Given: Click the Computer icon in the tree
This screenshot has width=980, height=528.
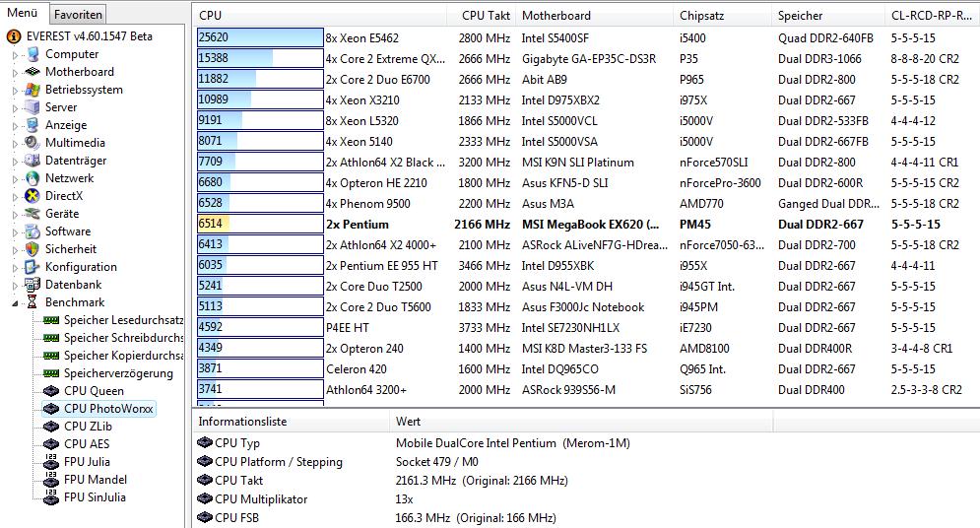Looking at the screenshot, I should (x=33, y=54).
